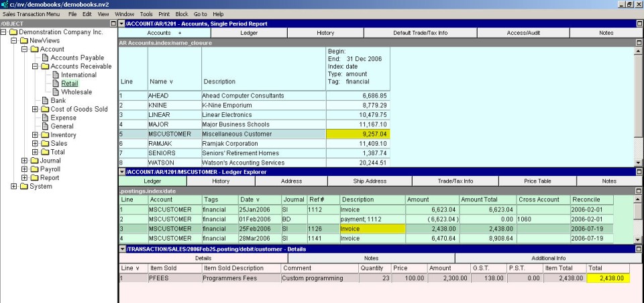Image resolution: width=644 pixels, height=303 pixels.
Task: Click maximize icon on Accounts report title bar
Action: click(x=639, y=24)
